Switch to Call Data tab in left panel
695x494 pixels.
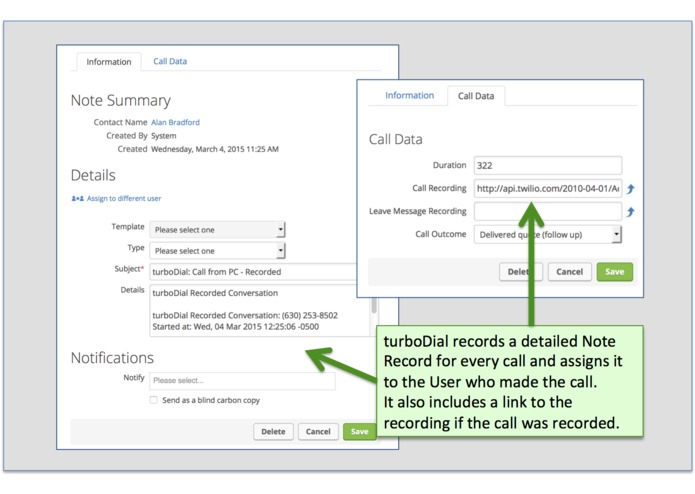coord(170,61)
